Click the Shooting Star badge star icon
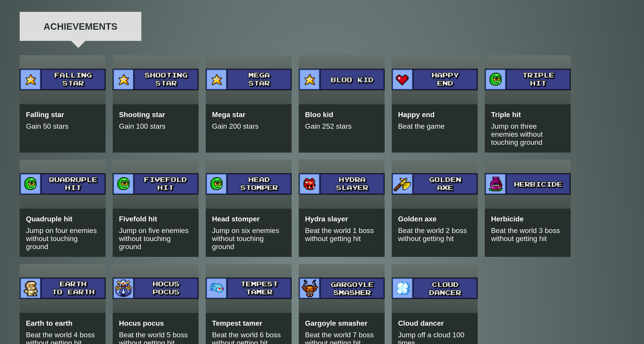This screenshot has height=344, width=644. tap(123, 80)
